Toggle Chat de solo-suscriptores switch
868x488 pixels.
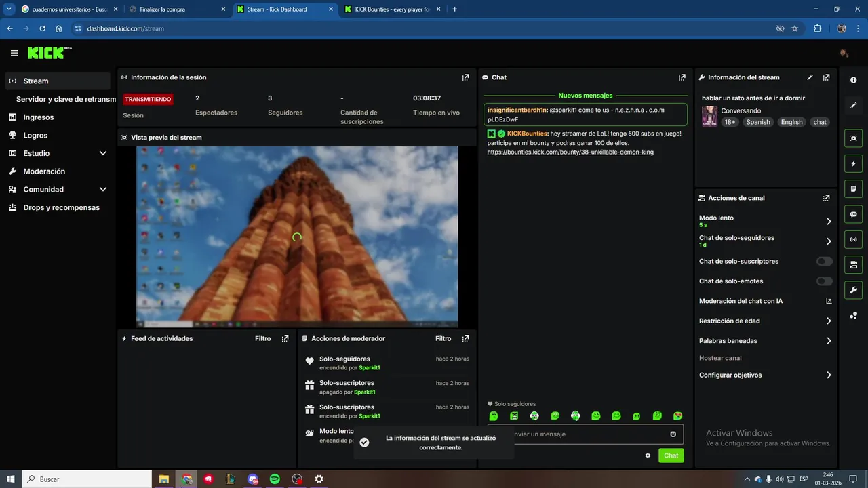click(825, 261)
